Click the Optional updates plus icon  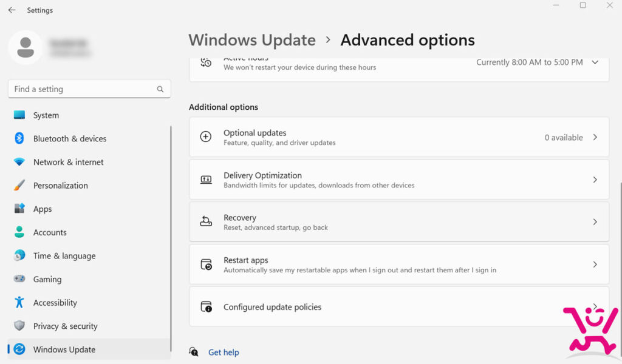[205, 136]
